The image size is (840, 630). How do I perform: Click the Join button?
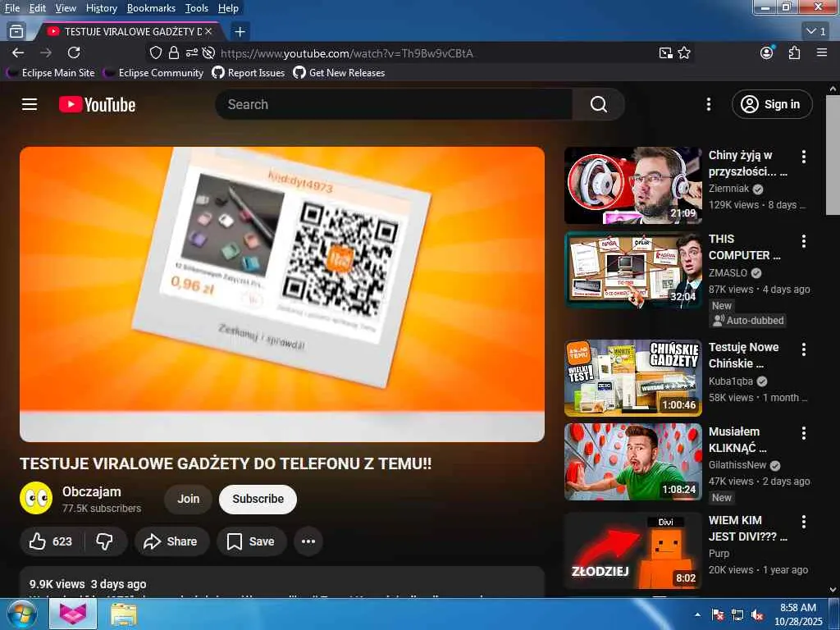click(188, 499)
